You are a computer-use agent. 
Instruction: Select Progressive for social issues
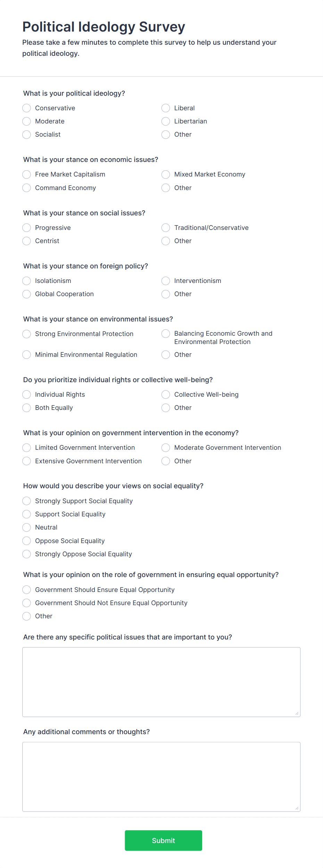click(26, 228)
